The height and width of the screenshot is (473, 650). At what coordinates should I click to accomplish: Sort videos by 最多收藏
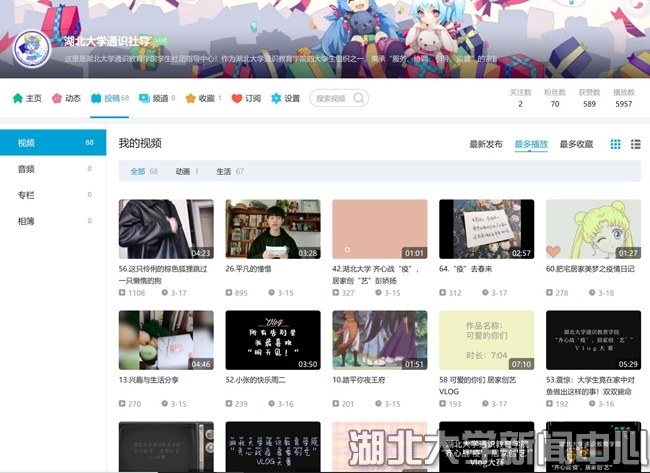click(x=576, y=144)
